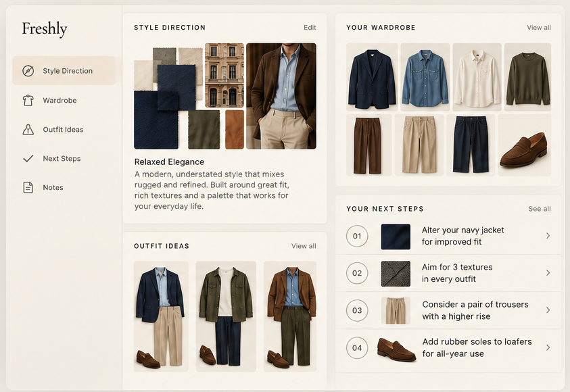Open the olive overshirt and navy trousers outfit

(x=226, y=316)
